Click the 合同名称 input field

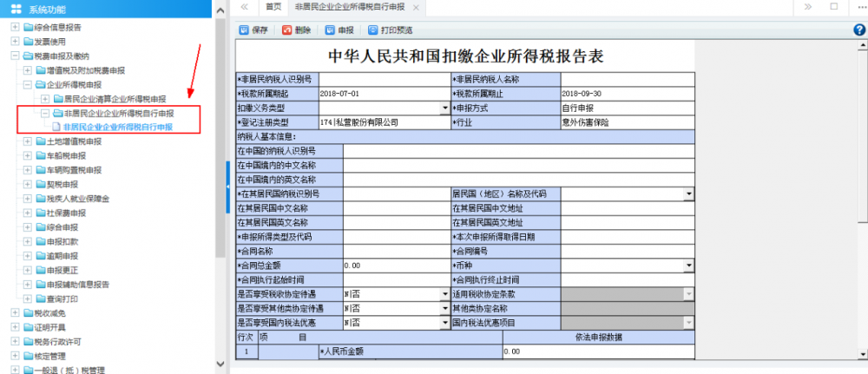[x=397, y=251]
